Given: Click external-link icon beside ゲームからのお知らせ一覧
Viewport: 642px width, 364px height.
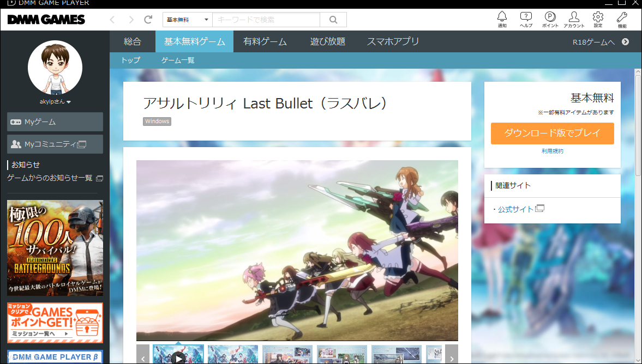Looking at the screenshot, I should pos(99,178).
